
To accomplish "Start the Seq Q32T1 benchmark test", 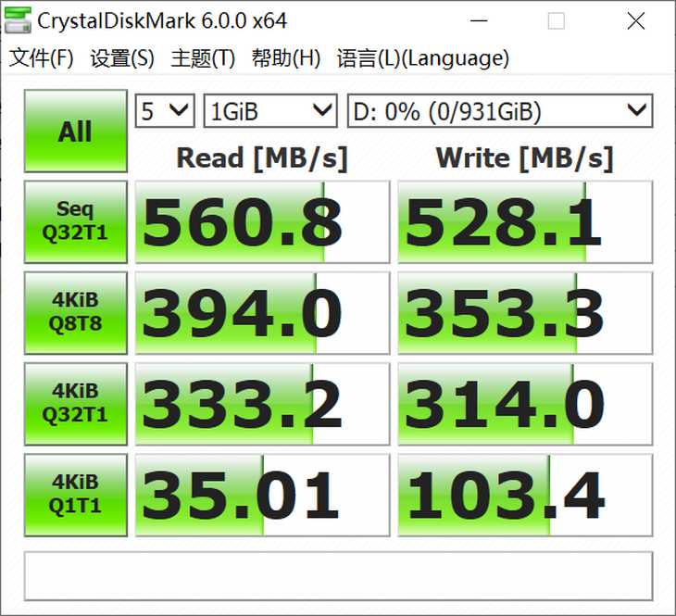I will (75, 222).
